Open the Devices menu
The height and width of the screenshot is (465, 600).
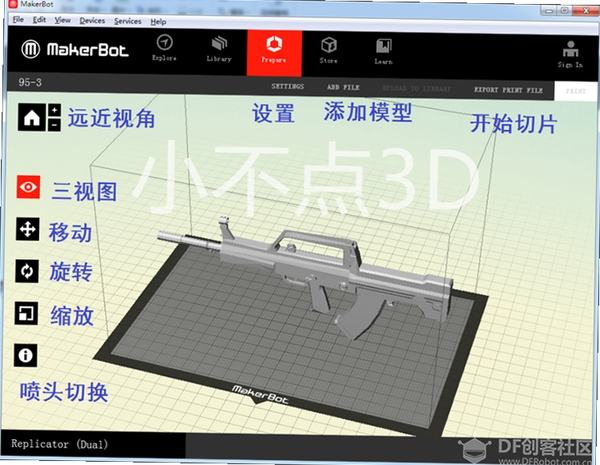tap(92, 21)
